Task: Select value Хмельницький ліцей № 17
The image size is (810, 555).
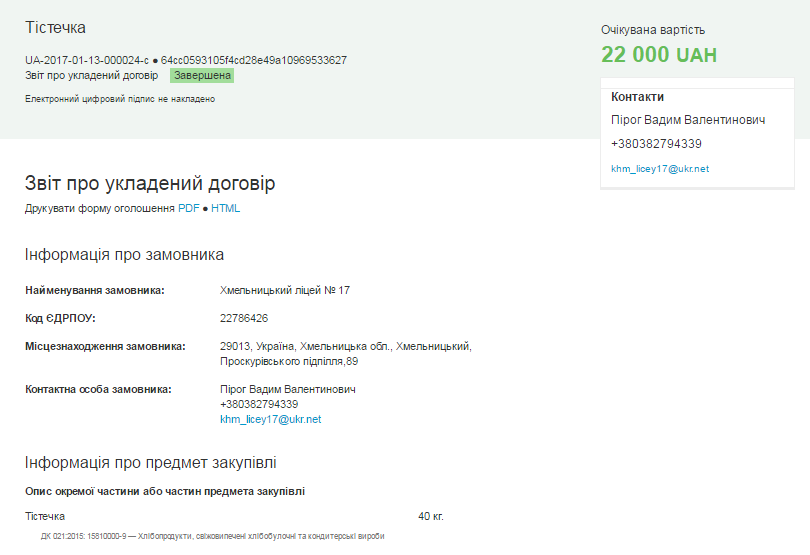Action: tap(285, 290)
